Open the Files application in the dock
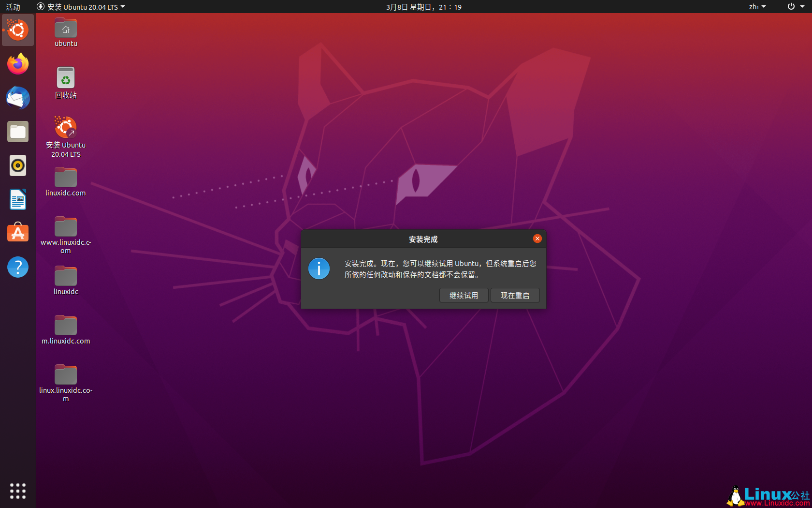The height and width of the screenshot is (508, 812). coord(17,131)
